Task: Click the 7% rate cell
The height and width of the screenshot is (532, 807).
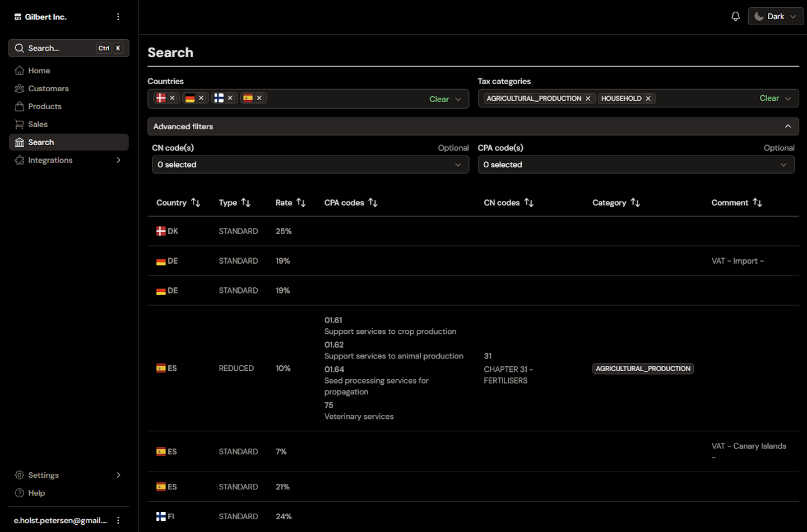Action: (281, 452)
